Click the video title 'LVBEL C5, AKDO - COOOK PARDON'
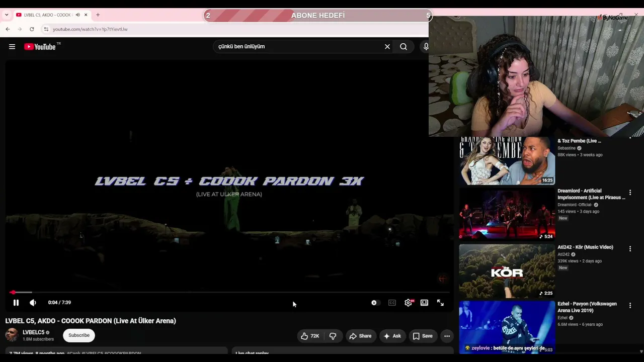Screen dimensions: 644x362 91,321
